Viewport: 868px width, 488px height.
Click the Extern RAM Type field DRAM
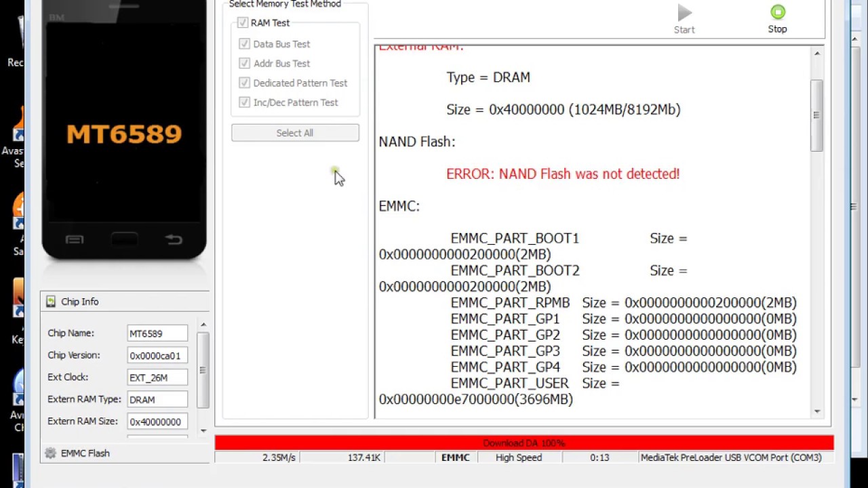[157, 400]
